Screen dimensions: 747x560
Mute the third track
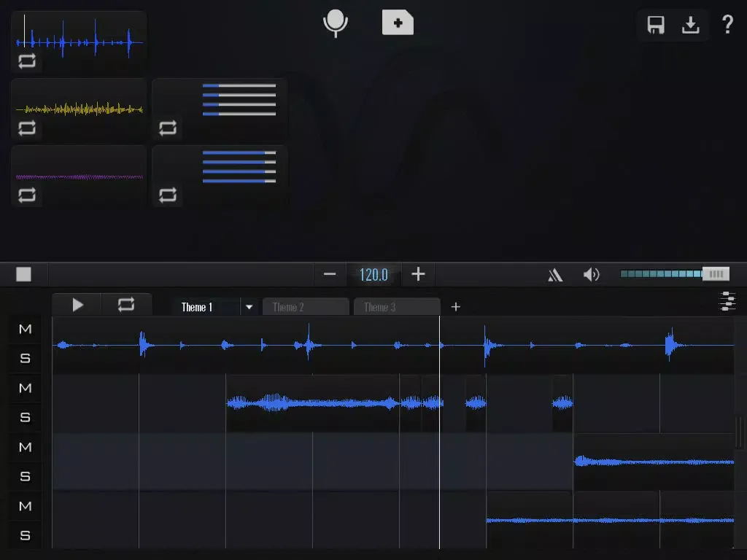tap(26, 447)
